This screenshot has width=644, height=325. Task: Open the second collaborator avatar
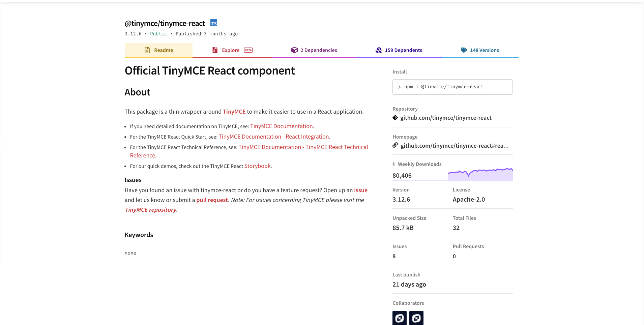pyautogui.click(x=416, y=318)
